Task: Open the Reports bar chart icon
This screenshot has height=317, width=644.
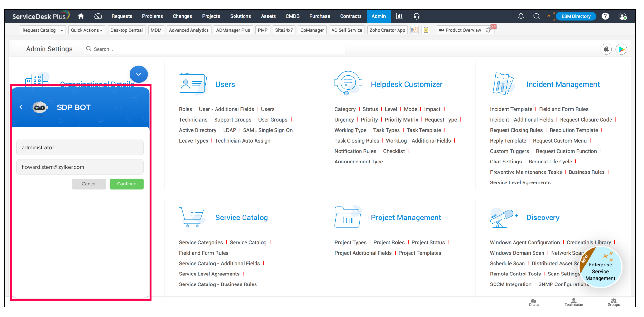Action: click(399, 16)
